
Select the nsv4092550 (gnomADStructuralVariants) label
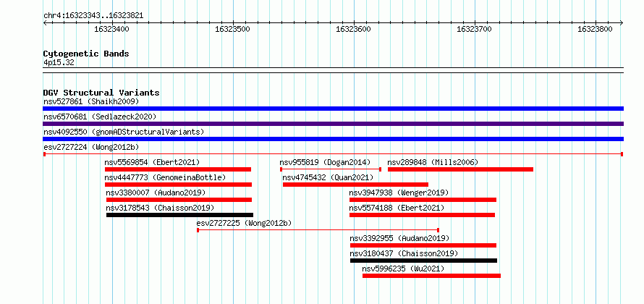124,132
